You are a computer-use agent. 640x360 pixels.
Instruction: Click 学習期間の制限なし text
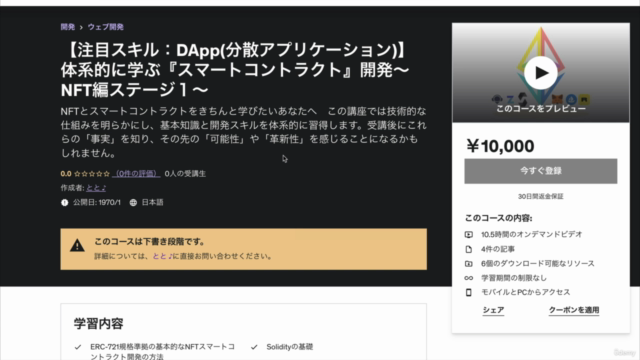[x=513, y=278]
